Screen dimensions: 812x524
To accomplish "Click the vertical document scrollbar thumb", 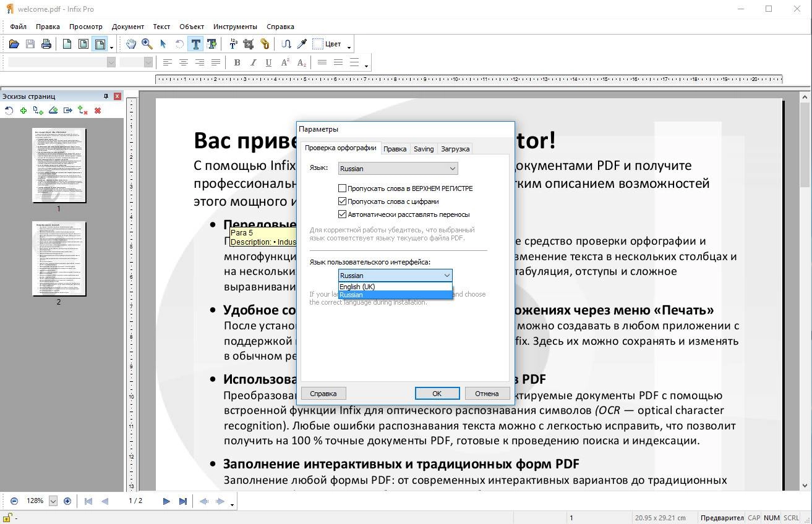I will coord(805,145).
